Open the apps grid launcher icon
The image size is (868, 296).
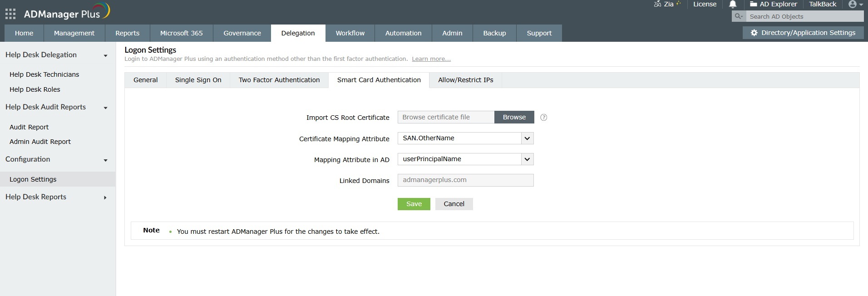pos(10,14)
